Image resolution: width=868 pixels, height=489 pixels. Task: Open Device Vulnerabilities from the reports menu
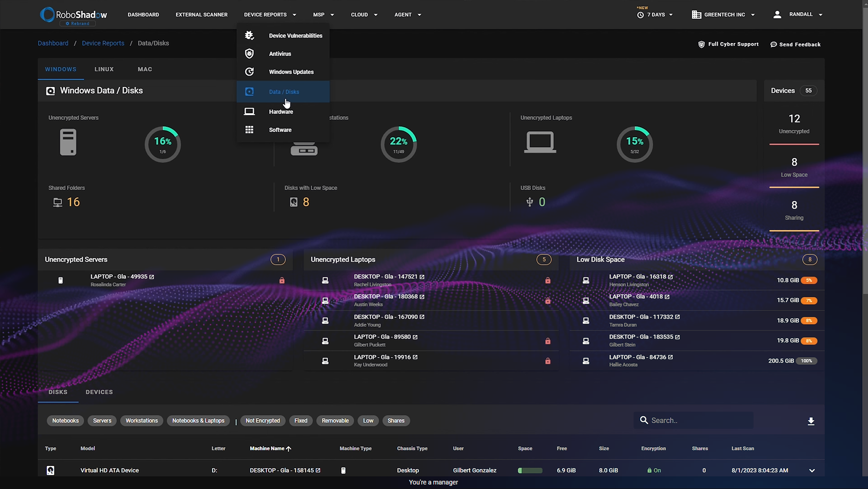295,35
